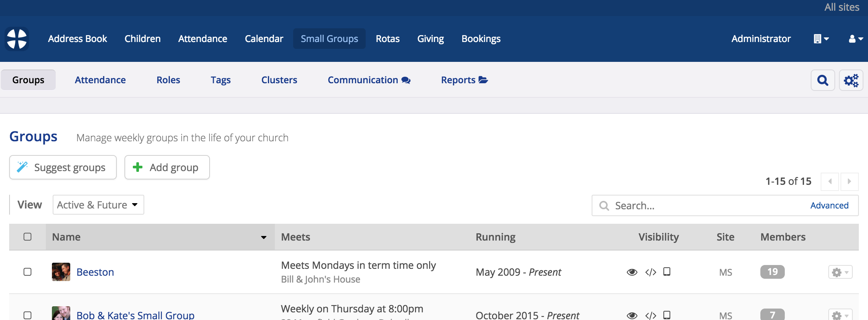Click the Meets column header

[x=295, y=237]
